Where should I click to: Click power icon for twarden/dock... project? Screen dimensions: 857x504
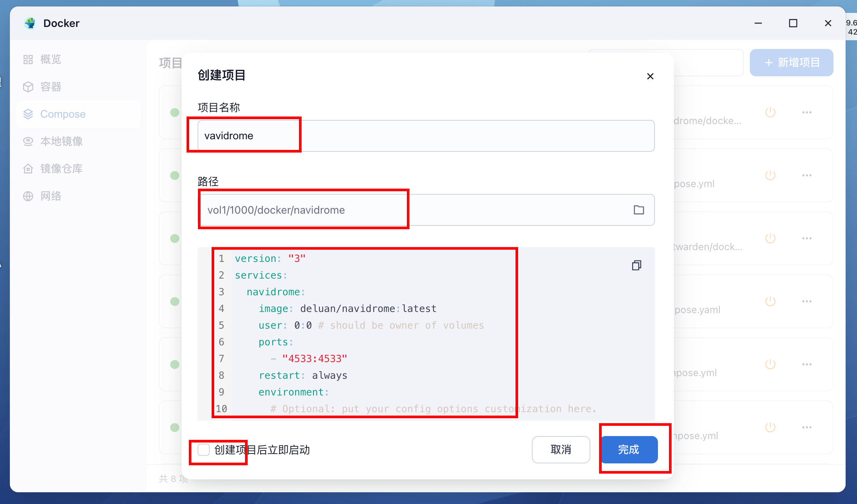tap(770, 238)
